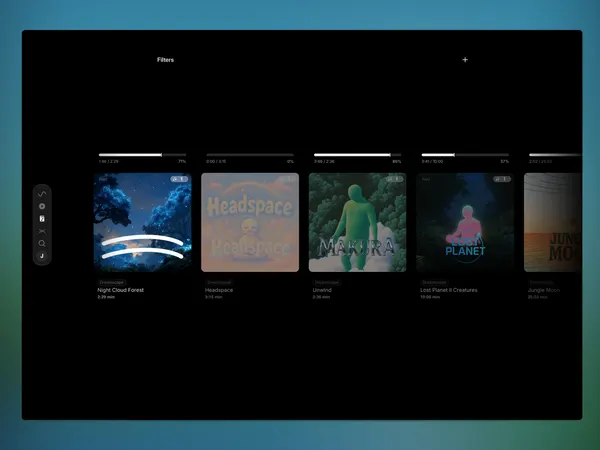Click the Dreamscape tag above Night Cloud Forest
Image resolution: width=600 pixels, height=450 pixels.
click(111, 282)
